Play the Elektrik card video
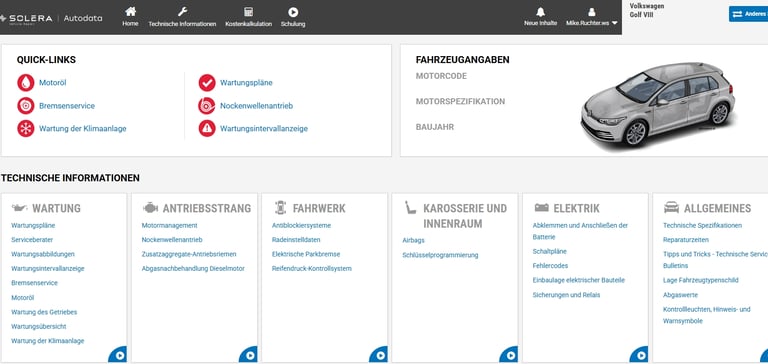 [x=640, y=355]
